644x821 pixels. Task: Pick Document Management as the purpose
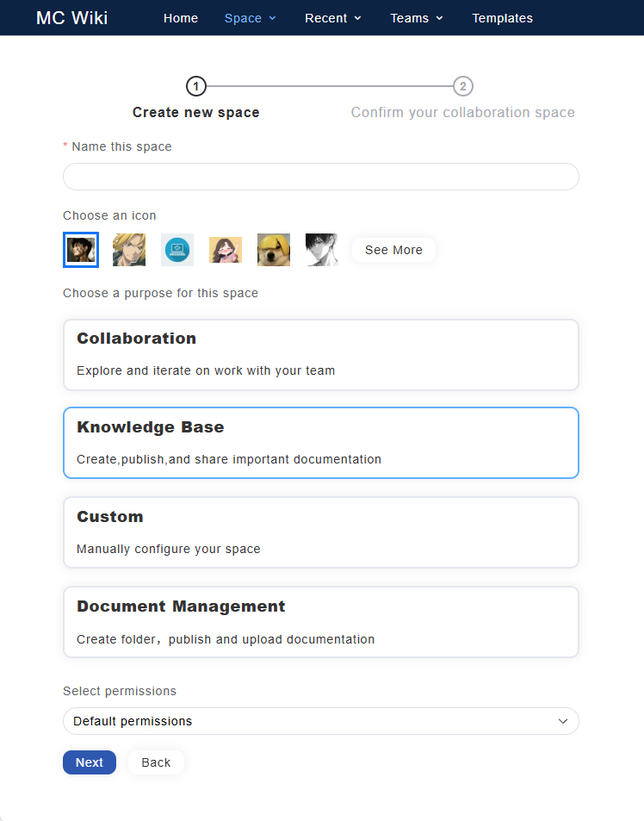pos(320,622)
